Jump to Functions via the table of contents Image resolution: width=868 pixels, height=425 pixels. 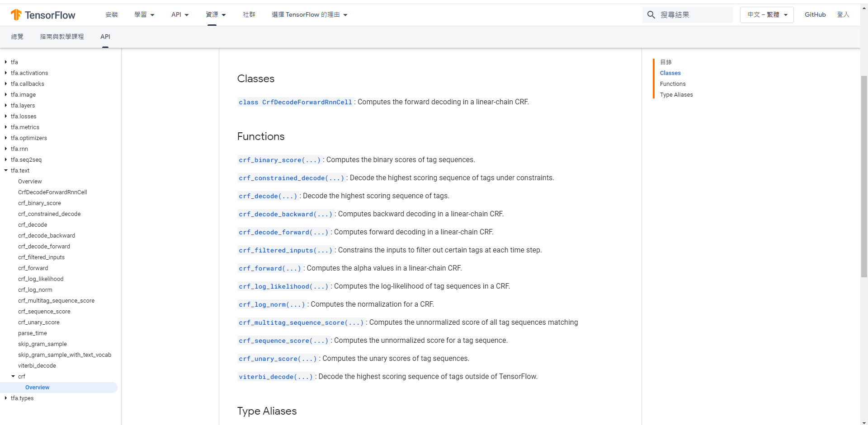[673, 84]
